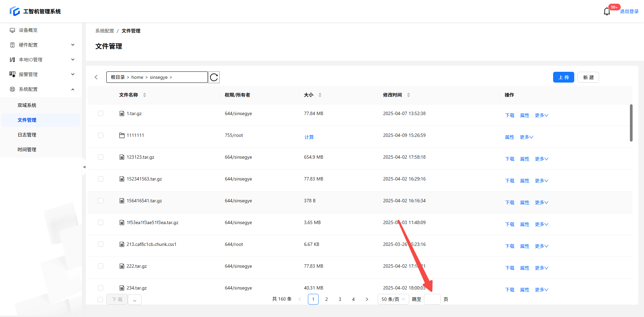This screenshot has width=644, height=317.
Task: Click the 1111111 folder icon
Action: 122,136
